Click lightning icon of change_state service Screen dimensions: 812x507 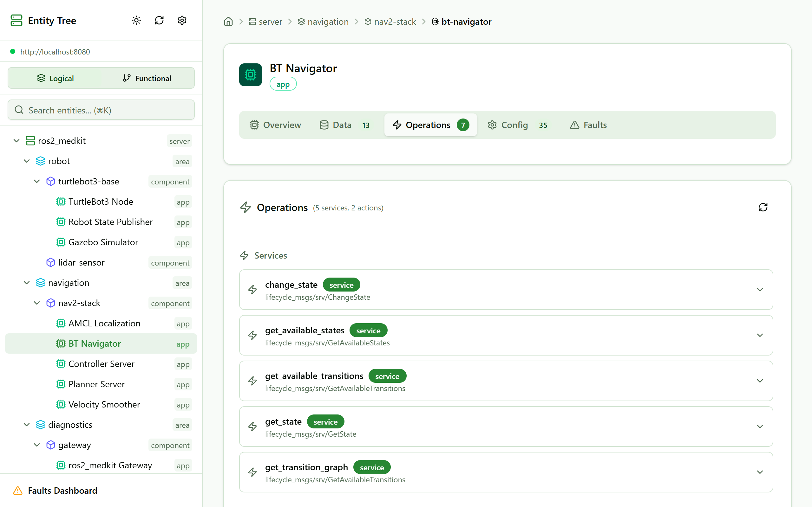(253, 290)
